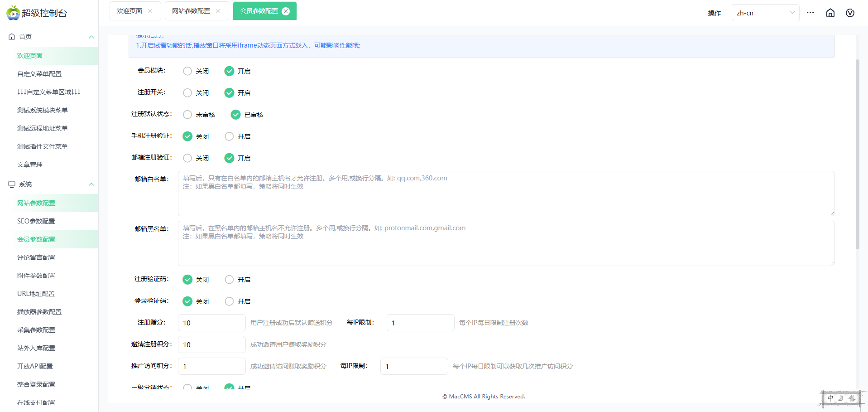Select 开启 for 手机注册验证
The image size is (868, 412).
[229, 136]
